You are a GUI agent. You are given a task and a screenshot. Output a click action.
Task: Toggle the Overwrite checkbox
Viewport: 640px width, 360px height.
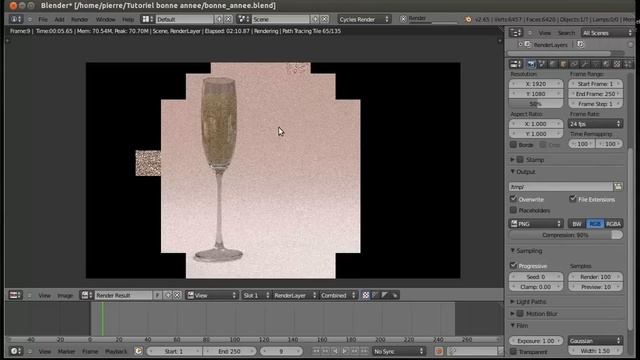513,199
